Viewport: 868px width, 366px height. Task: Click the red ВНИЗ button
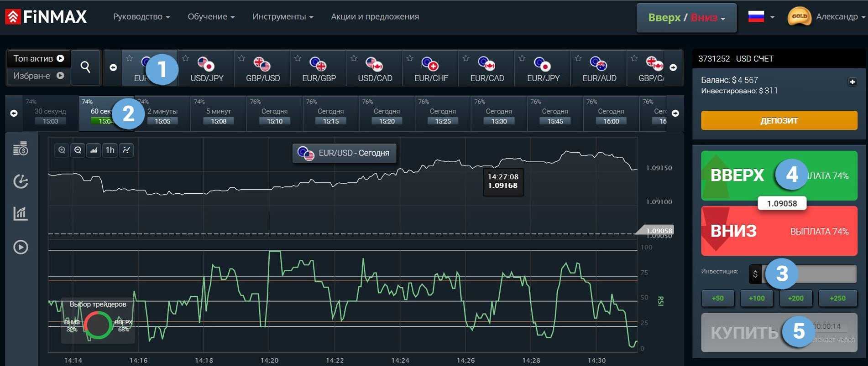point(779,231)
